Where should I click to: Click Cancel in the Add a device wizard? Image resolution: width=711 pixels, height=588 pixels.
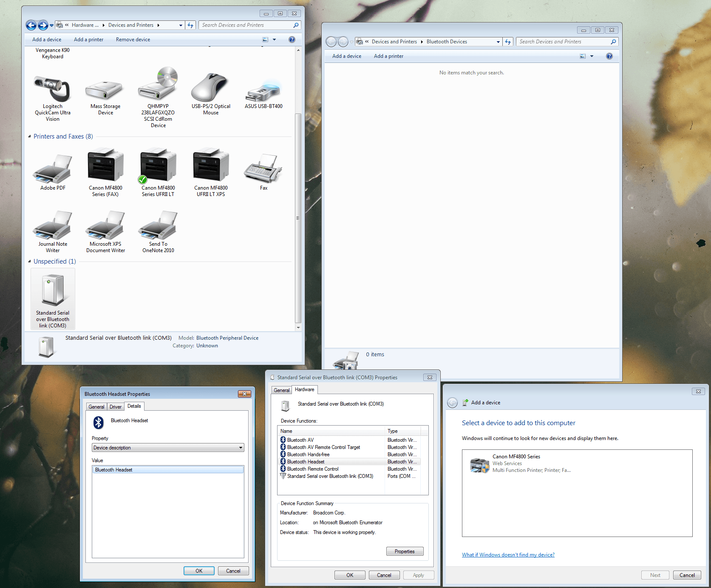(687, 575)
